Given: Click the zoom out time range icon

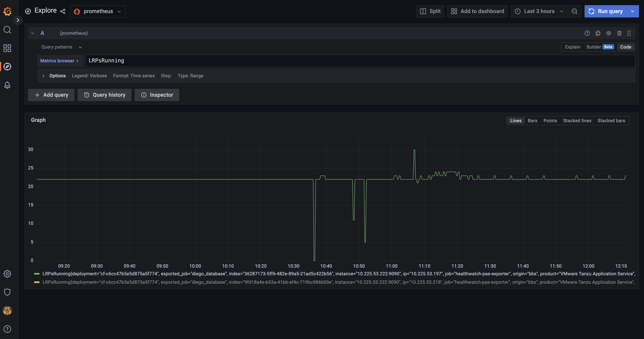Looking at the screenshot, I should coord(575,11).
